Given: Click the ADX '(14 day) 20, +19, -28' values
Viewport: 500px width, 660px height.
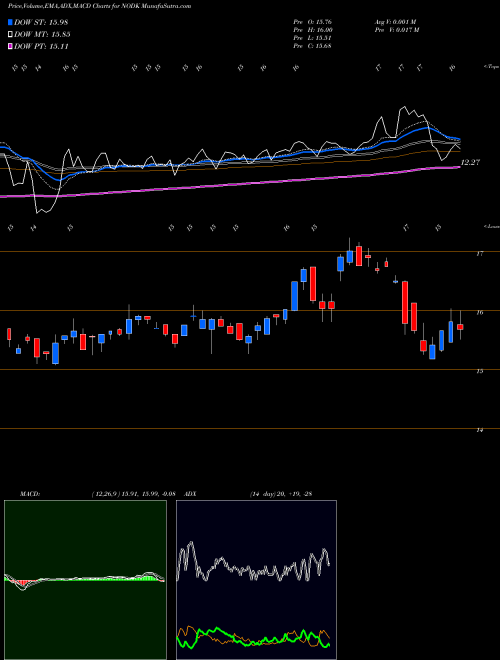Looking at the screenshot, I should 280,494.
